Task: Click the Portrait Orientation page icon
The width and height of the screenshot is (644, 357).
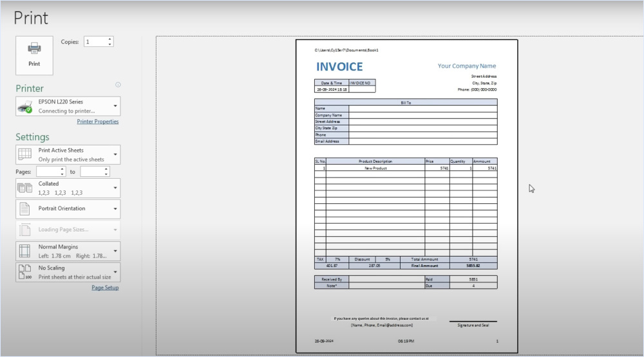Action: (24, 209)
